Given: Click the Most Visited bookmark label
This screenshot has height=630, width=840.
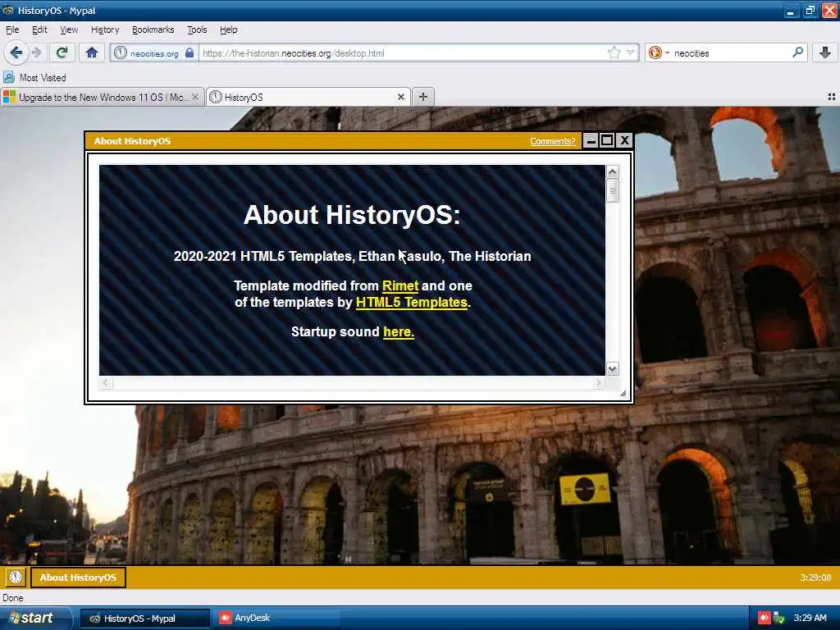Looking at the screenshot, I should click(x=43, y=78).
